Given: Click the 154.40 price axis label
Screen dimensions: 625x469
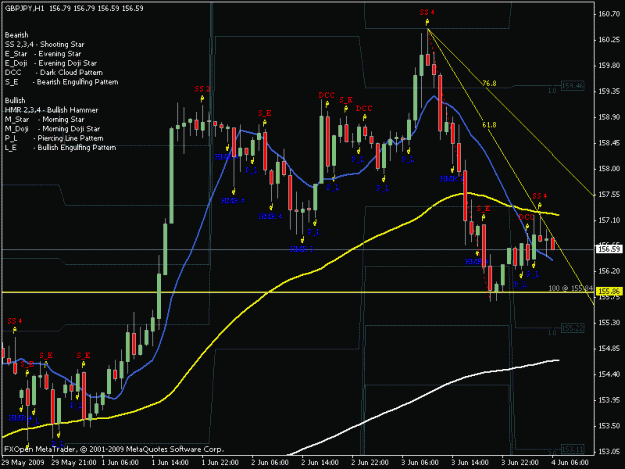Looking at the screenshot, I should coord(609,374).
